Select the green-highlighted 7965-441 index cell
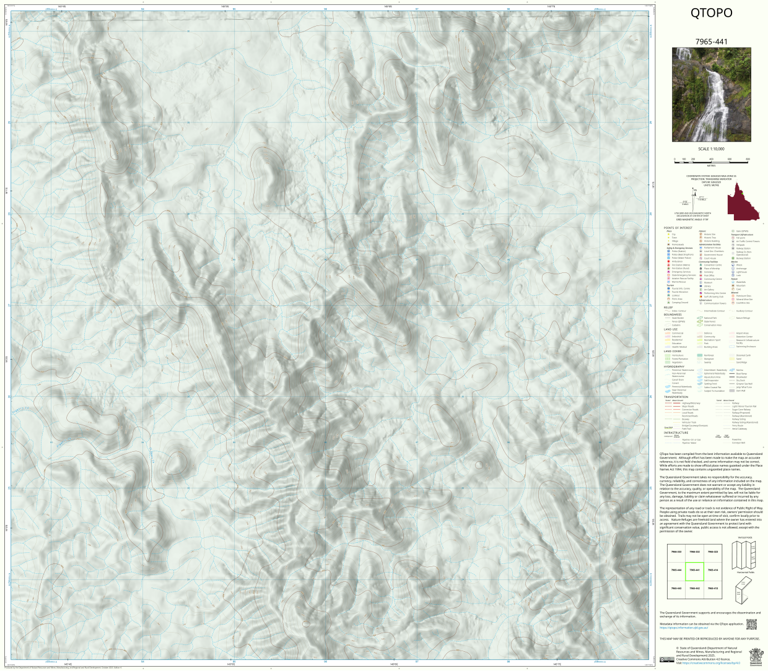This screenshot has width=768, height=671. click(695, 571)
